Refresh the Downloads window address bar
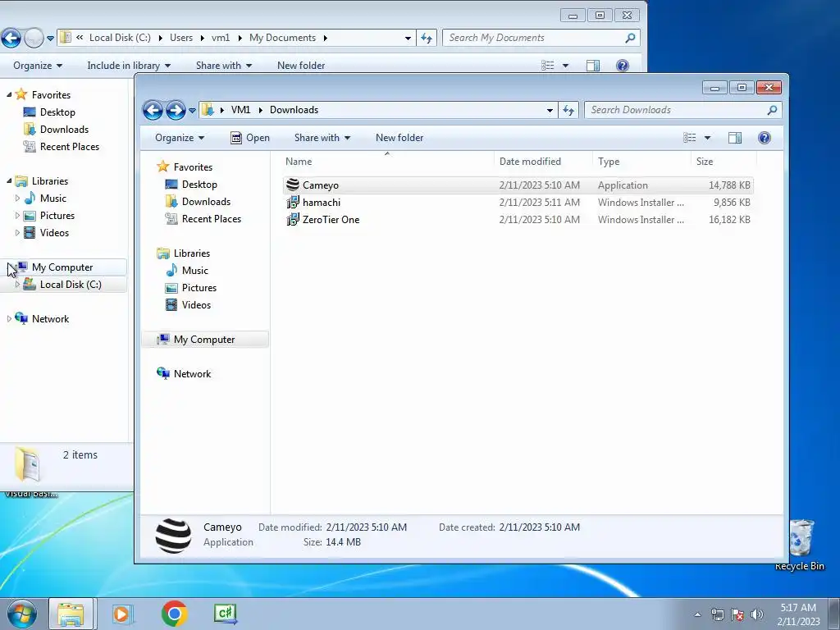840x630 pixels. (568, 111)
